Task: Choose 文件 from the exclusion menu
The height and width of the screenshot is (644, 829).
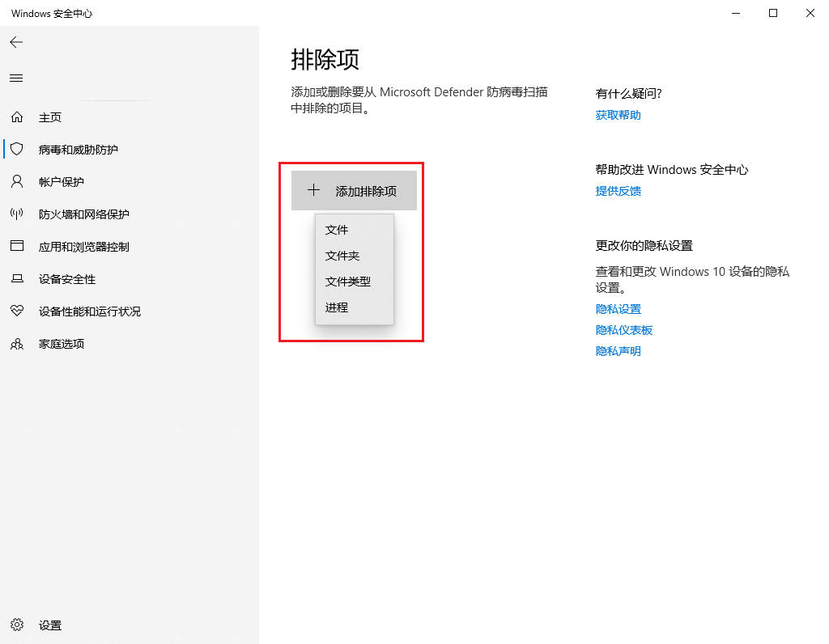Action: [337, 230]
